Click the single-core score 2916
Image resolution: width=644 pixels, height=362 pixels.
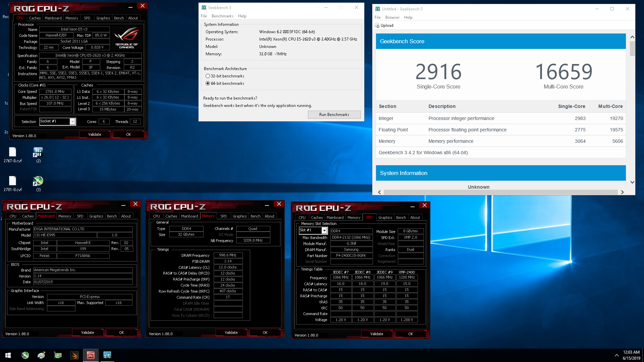click(x=438, y=71)
